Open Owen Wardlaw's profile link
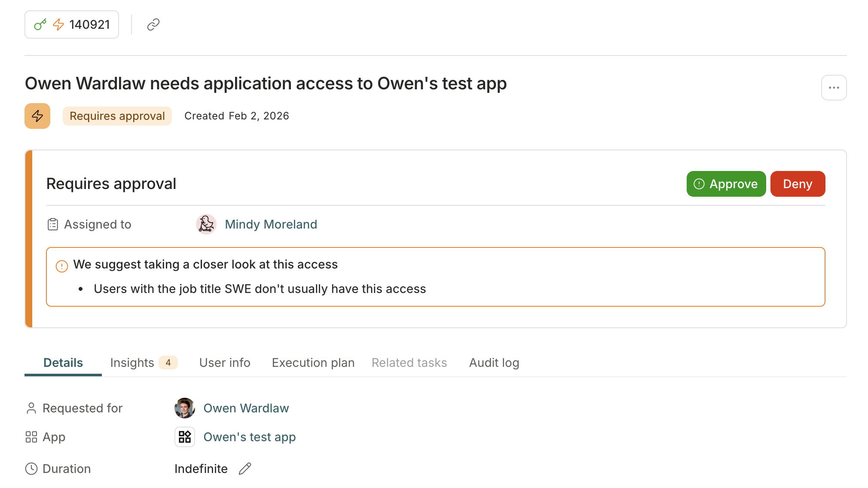This screenshot has height=488, width=868. click(x=246, y=408)
